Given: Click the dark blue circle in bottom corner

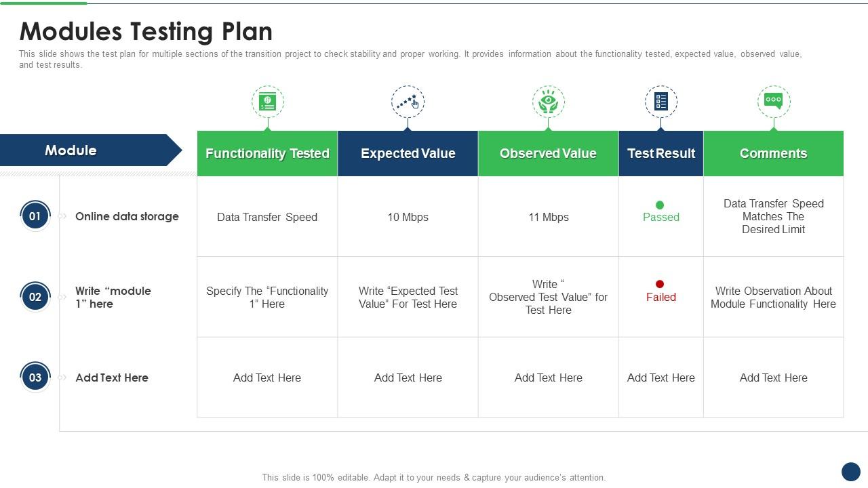Looking at the screenshot, I should [x=850, y=471].
